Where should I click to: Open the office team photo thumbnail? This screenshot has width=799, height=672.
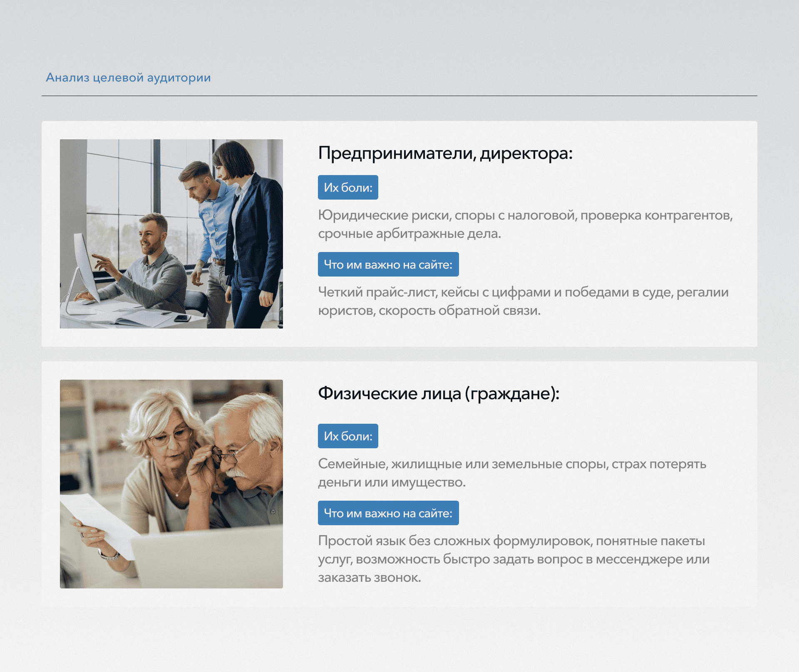pos(171,234)
